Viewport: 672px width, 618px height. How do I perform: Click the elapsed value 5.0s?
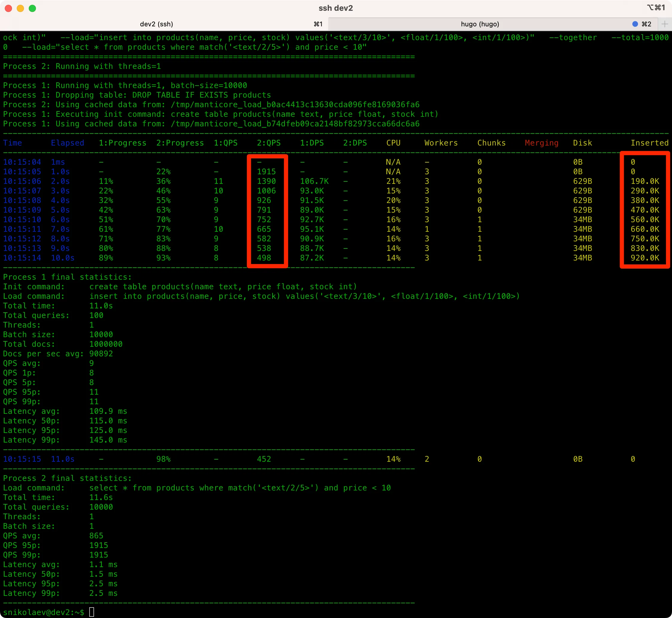(x=60, y=210)
